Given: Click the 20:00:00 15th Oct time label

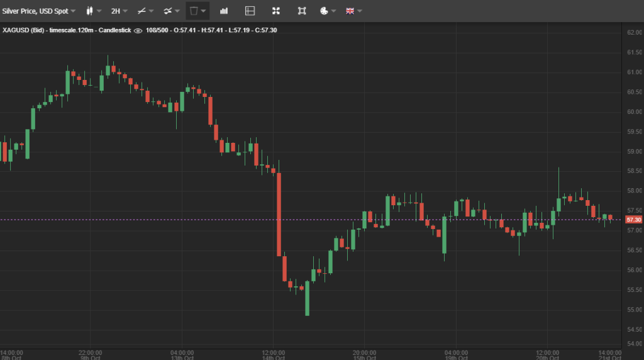Looking at the screenshot, I should pos(364,356).
